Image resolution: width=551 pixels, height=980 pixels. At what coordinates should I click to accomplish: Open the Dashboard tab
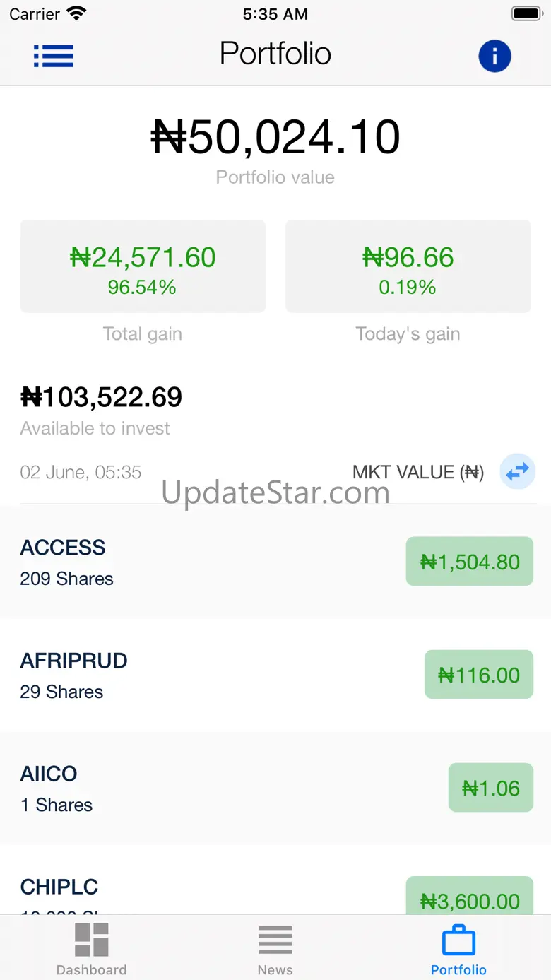pos(92,949)
